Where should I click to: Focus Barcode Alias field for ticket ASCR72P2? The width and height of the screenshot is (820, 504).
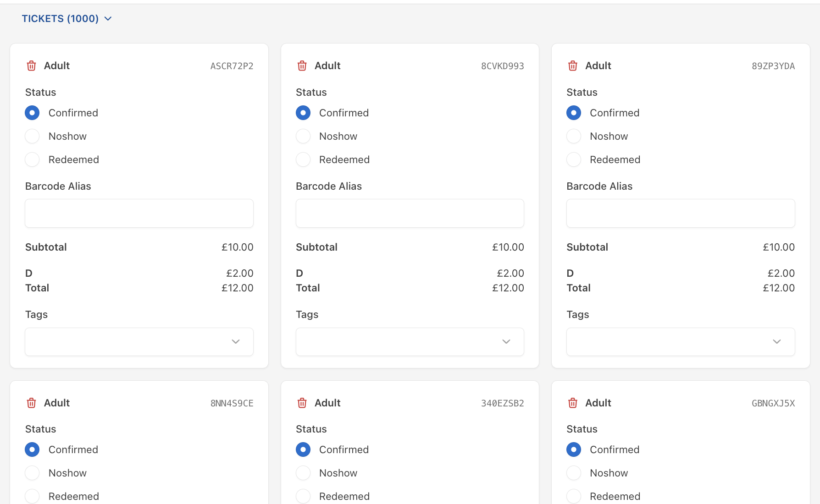(x=139, y=213)
